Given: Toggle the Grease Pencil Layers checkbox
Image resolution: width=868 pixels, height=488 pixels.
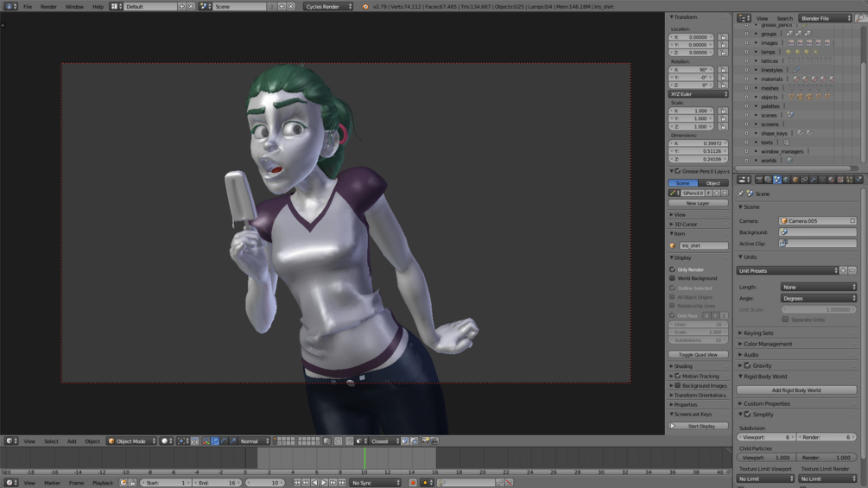Looking at the screenshot, I should [x=678, y=172].
